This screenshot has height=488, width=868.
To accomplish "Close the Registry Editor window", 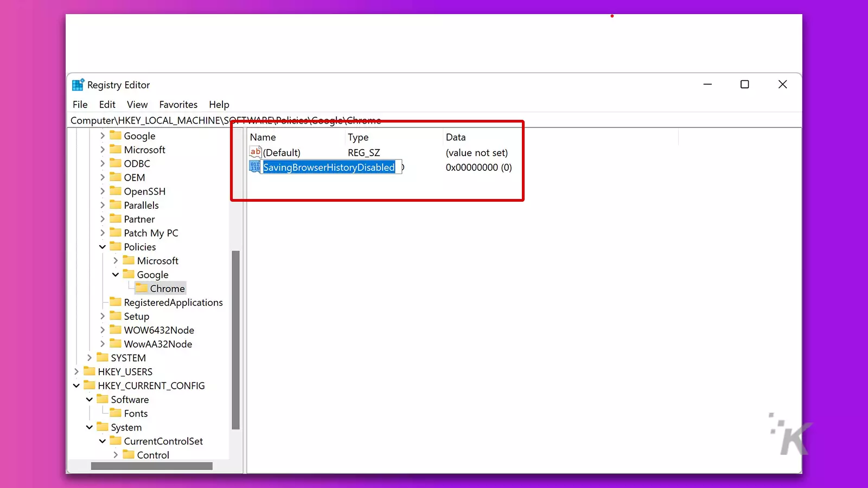I will pyautogui.click(x=782, y=85).
